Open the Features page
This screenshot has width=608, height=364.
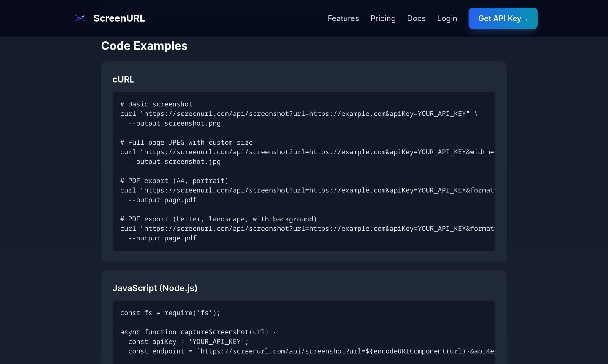(x=343, y=18)
